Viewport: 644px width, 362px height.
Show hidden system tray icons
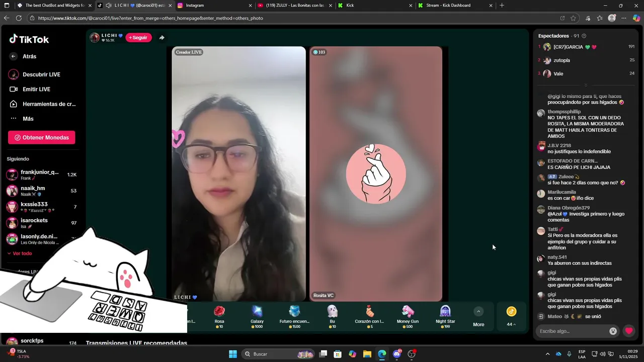coord(547,354)
